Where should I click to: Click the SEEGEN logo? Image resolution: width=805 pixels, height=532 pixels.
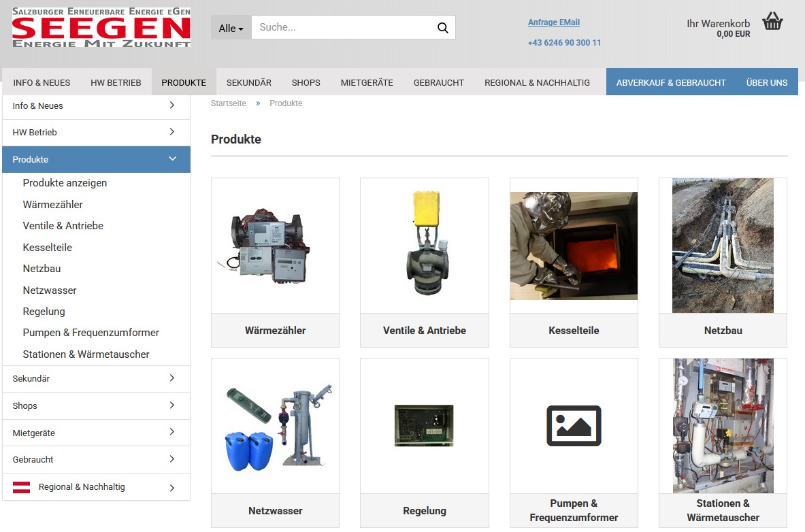pos(101,28)
